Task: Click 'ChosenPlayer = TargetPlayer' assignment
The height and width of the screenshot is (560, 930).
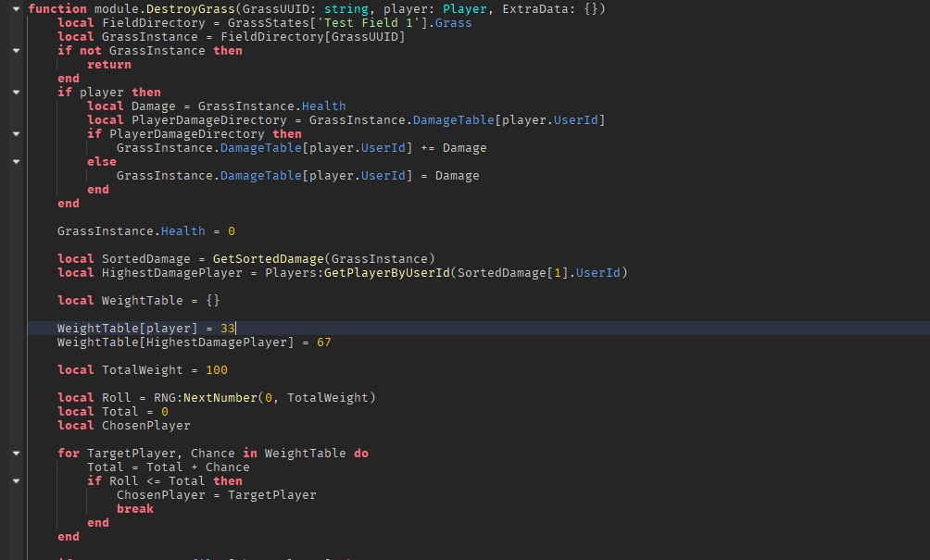Action: pos(217,495)
